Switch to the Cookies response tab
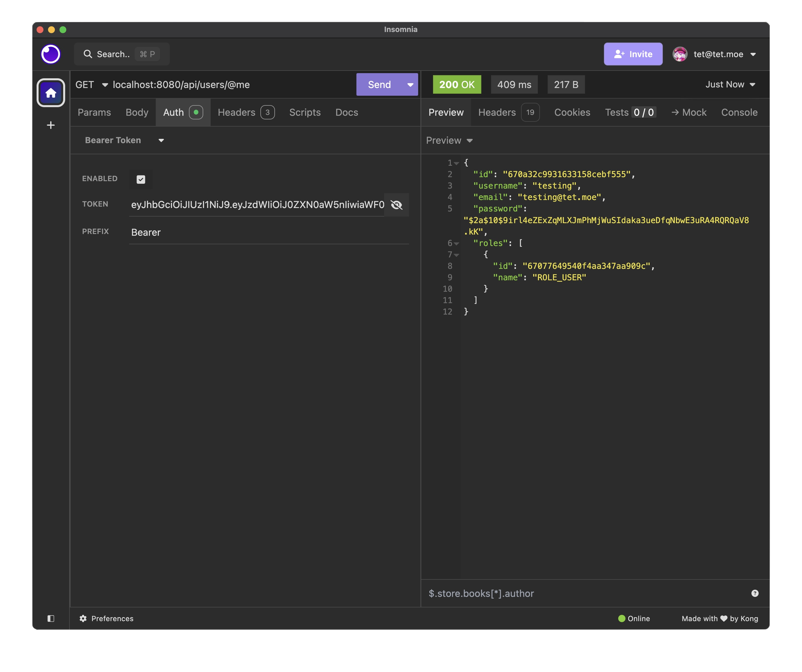The height and width of the screenshot is (672, 802). (572, 112)
